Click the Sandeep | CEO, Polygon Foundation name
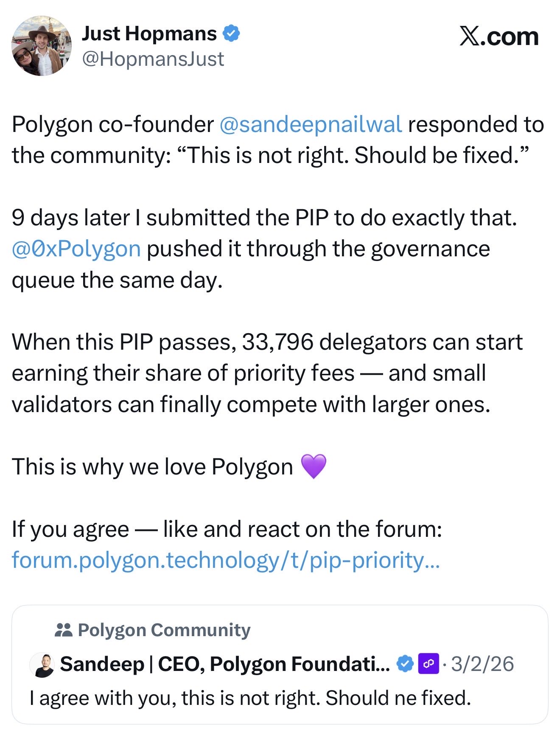This screenshot has height=738, width=560. (x=225, y=664)
